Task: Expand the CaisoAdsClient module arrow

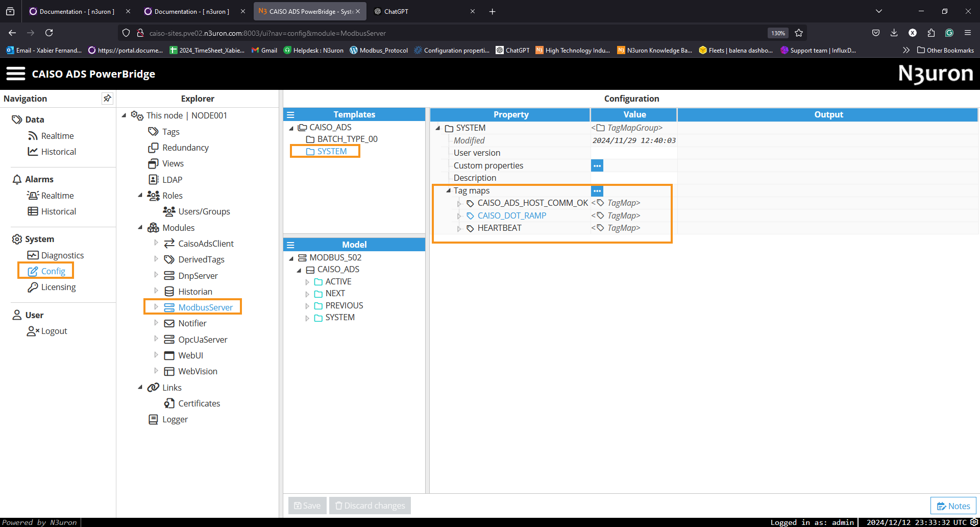Action: pos(156,243)
